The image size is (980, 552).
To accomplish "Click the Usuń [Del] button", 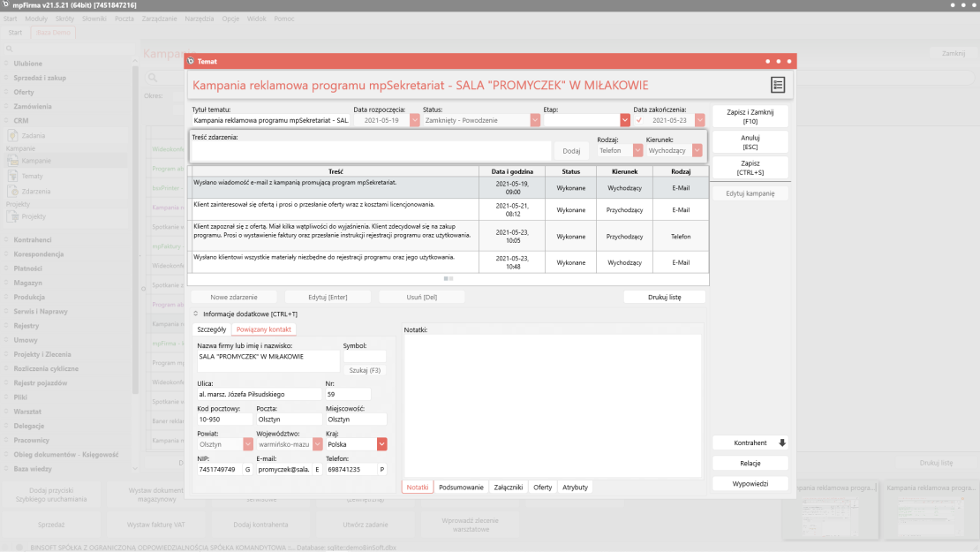I will coord(422,297).
